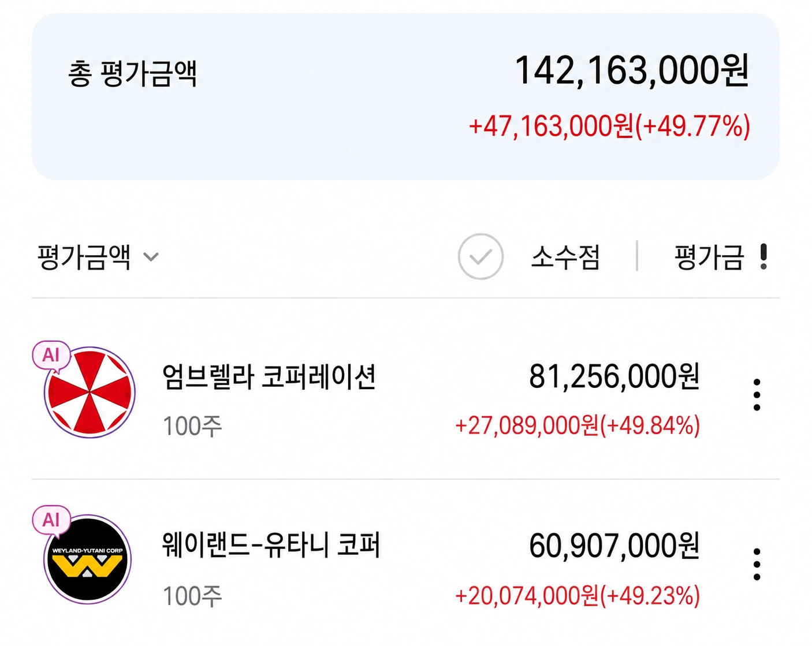Tap the Weyland-Yutani Corp logo
Image resolution: width=812 pixels, height=646 pixels.
pos(88,559)
